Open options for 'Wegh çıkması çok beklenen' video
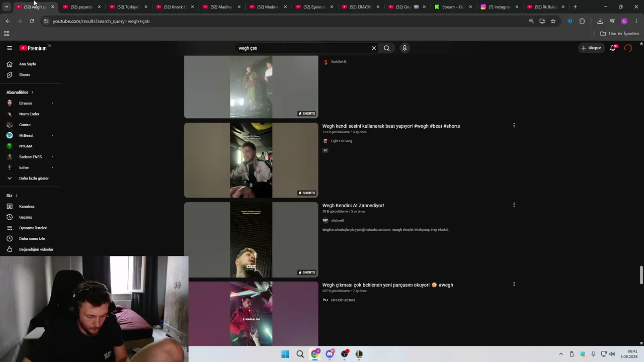This screenshot has width=644, height=362. pos(514,285)
